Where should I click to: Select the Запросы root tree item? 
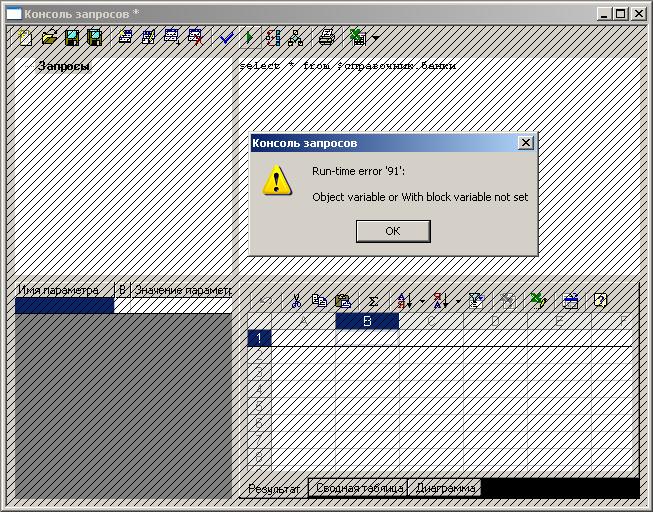click(x=63, y=66)
